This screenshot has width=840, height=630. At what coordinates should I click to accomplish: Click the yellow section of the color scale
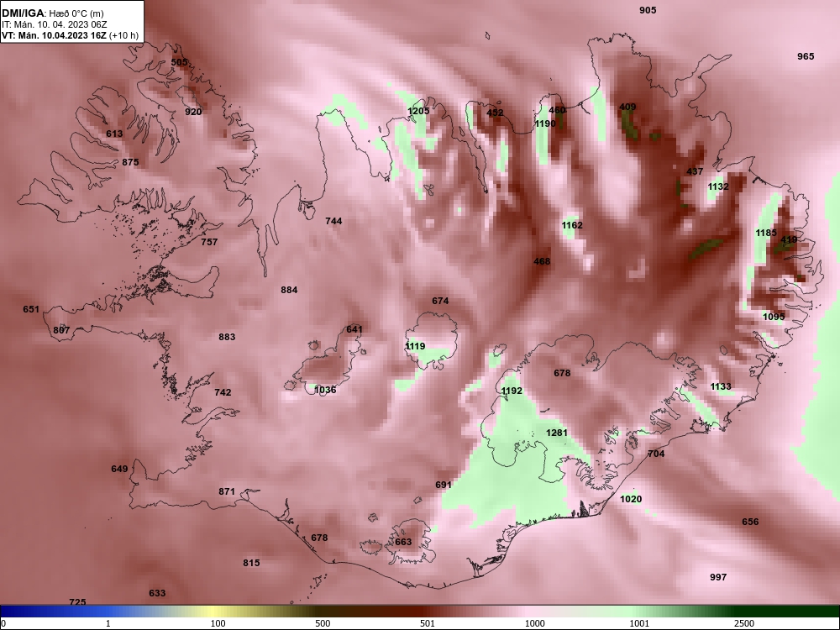(x=214, y=612)
